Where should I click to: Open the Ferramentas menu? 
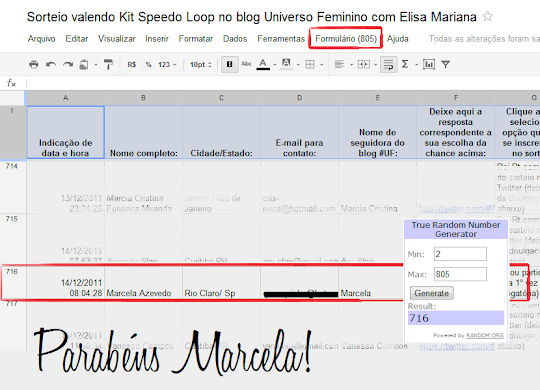281,39
